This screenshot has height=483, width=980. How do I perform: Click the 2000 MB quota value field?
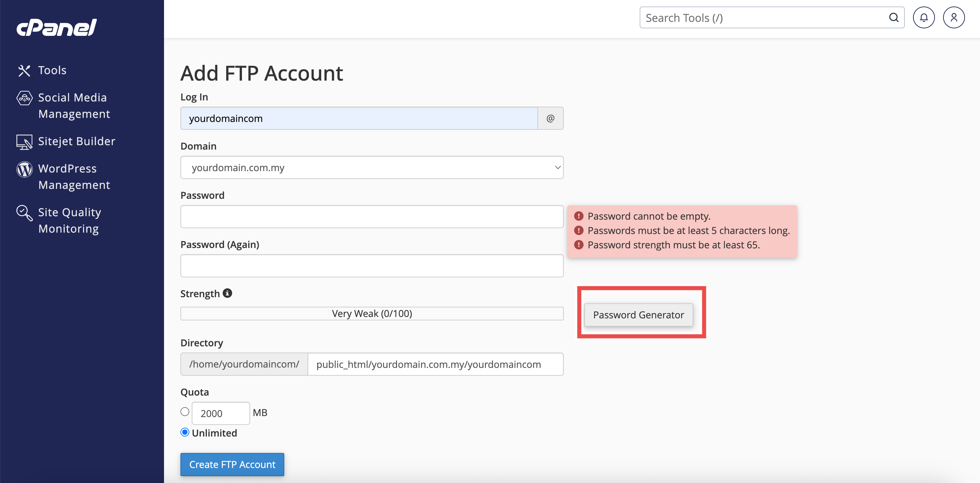(x=221, y=413)
